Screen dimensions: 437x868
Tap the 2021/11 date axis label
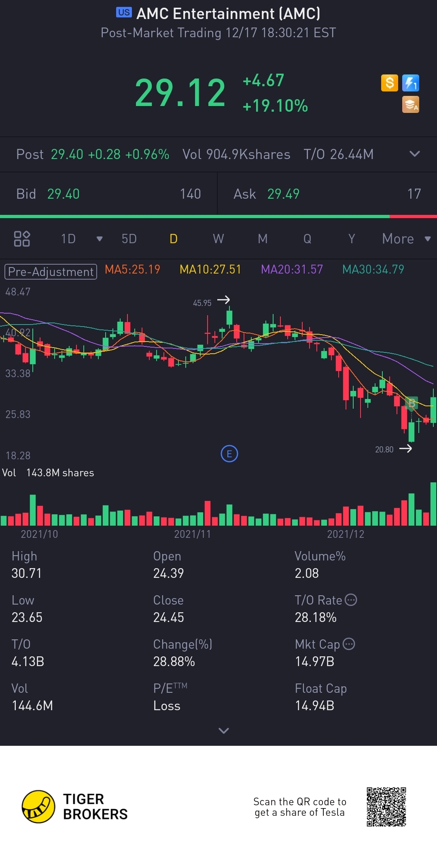click(193, 534)
